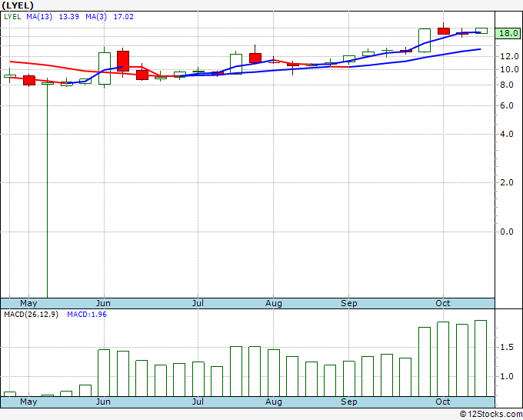Click the 8.0 price axis label
Screen dimensions: 523x420
[506, 85]
